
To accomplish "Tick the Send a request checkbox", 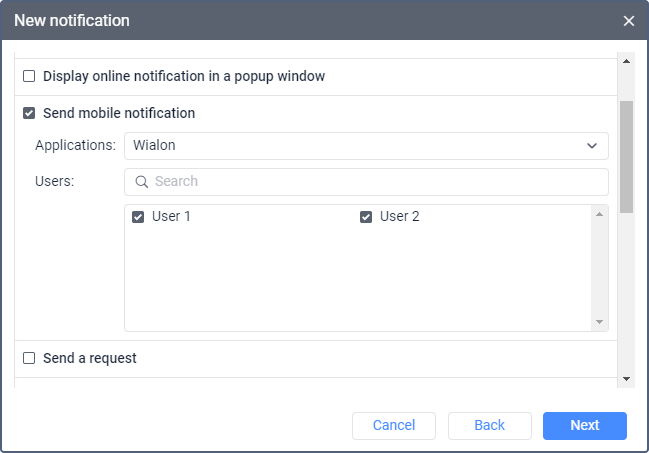I will (x=29, y=358).
